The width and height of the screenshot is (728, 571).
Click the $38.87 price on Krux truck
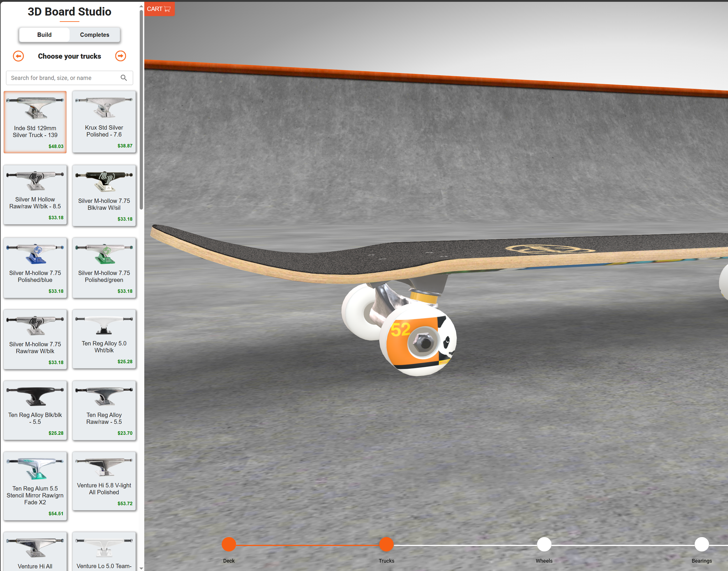[125, 146]
